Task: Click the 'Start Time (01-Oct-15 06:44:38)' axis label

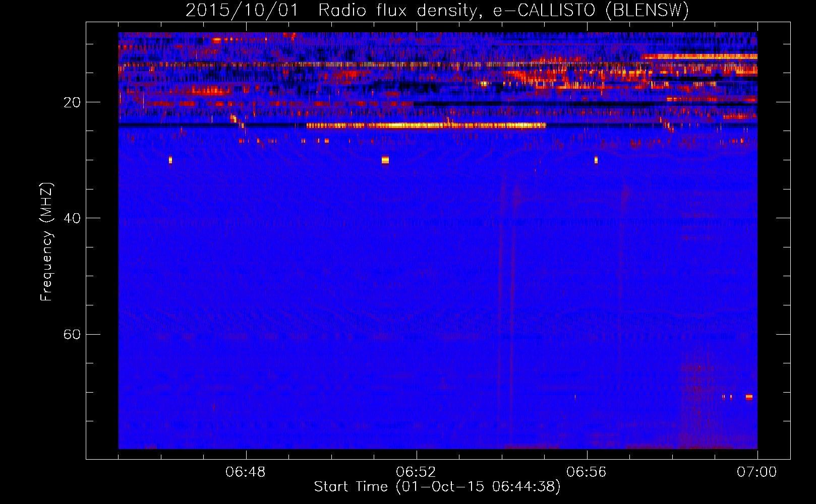Action: coord(437,487)
